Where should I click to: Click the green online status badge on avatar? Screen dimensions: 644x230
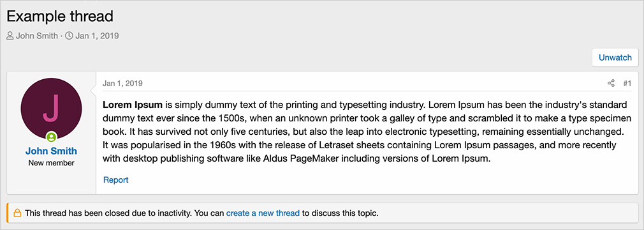(52, 137)
